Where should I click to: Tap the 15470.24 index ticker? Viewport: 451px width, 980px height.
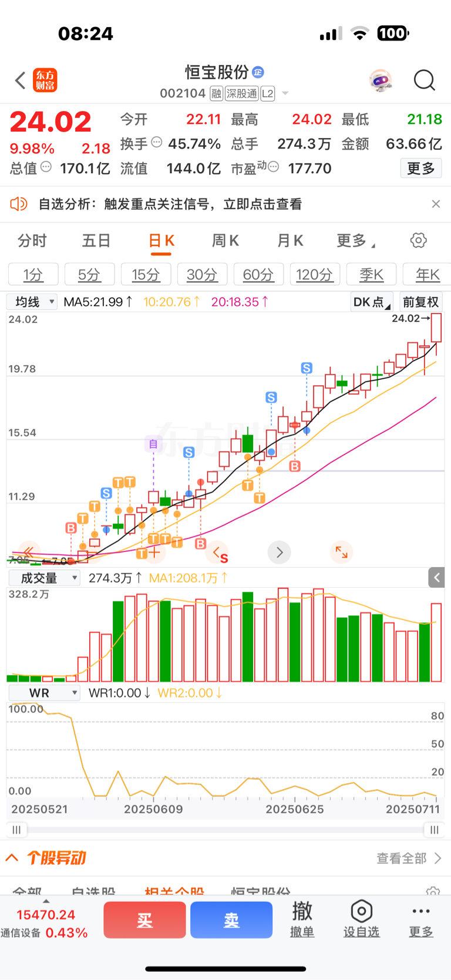(x=46, y=915)
